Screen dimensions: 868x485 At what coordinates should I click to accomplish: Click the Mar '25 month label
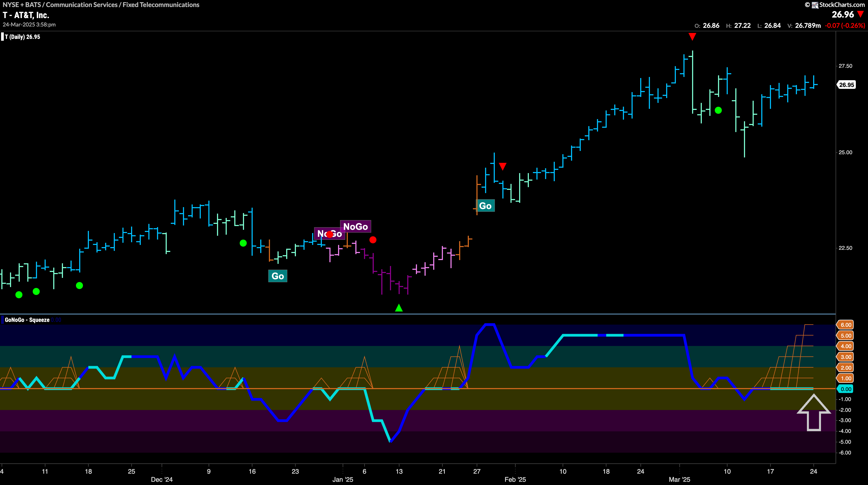[679, 480]
